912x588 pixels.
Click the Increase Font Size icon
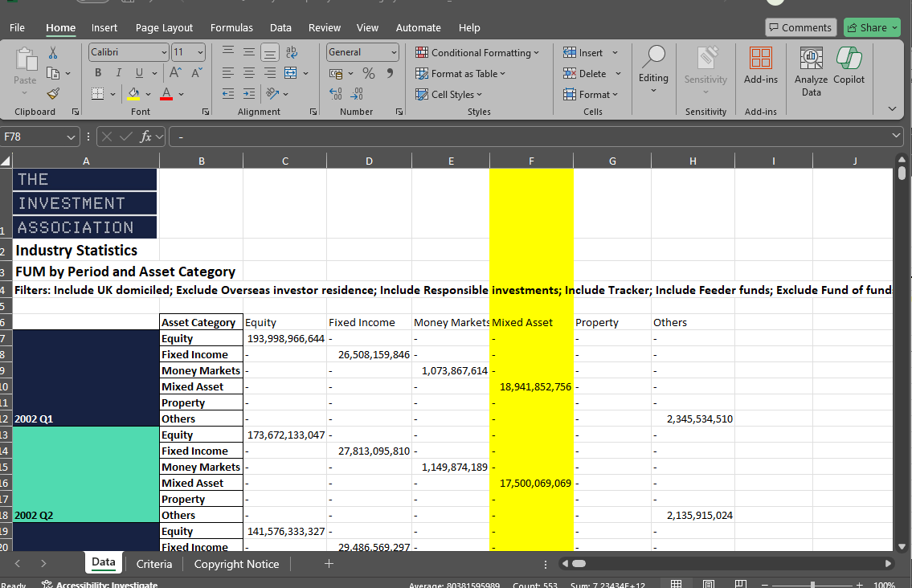point(175,73)
